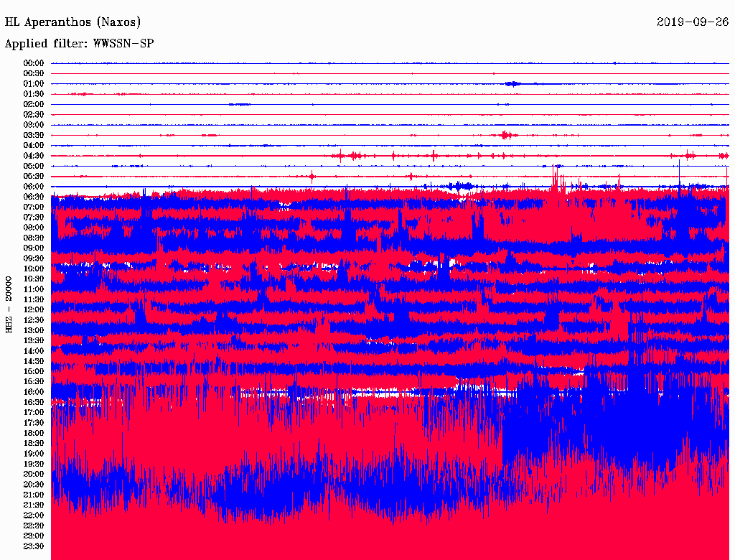Click the '03:30' time label
The height and width of the screenshot is (560, 735).
(x=34, y=135)
